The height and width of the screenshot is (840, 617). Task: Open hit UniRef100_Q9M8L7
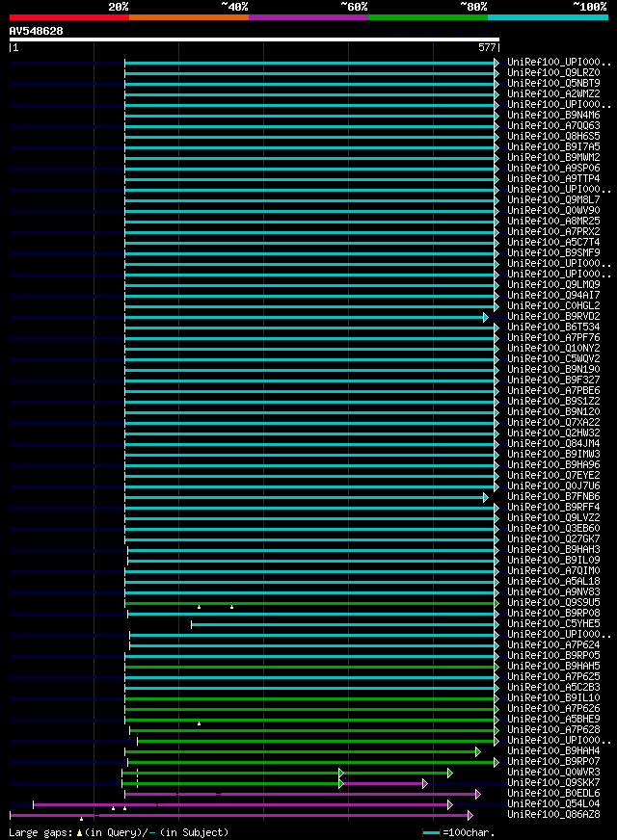pyautogui.click(x=553, y=199)
